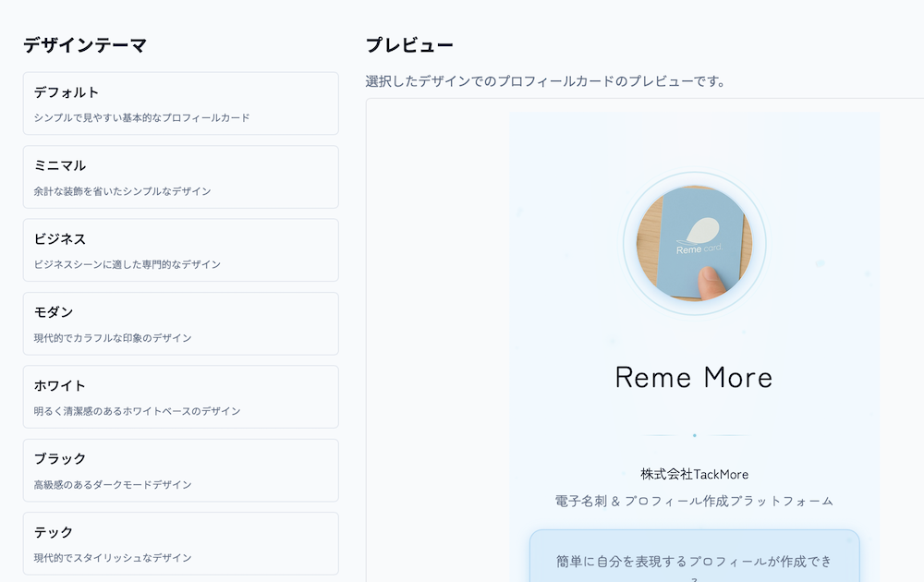Choose the ビジネス theme card

180,249
